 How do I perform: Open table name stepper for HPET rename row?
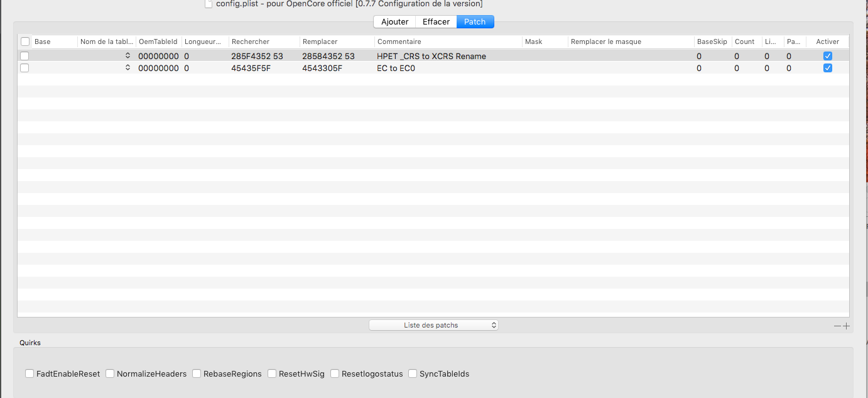click(127, 56)
